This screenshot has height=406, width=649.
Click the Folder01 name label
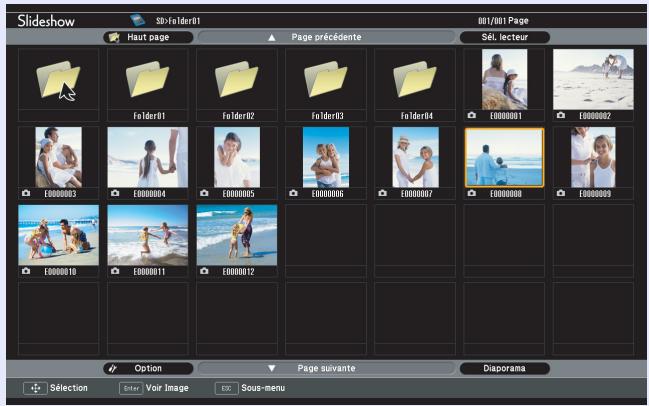(149, 116)
